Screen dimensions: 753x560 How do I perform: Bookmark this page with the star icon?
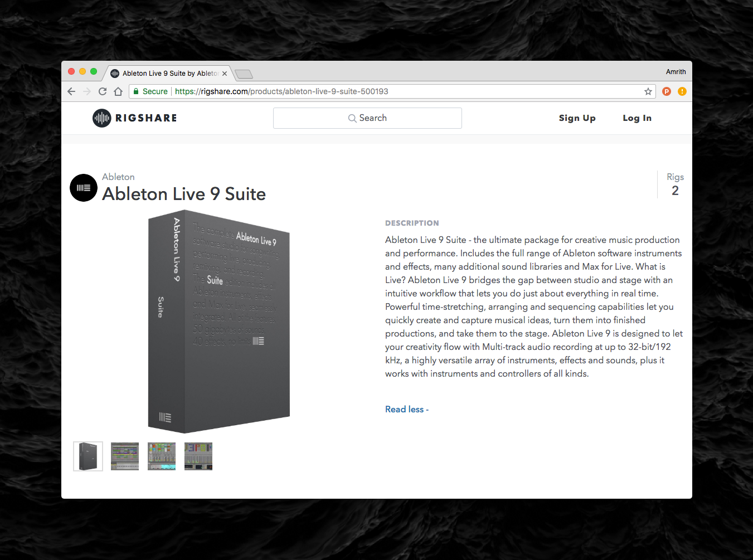click(x=648, y=91)
